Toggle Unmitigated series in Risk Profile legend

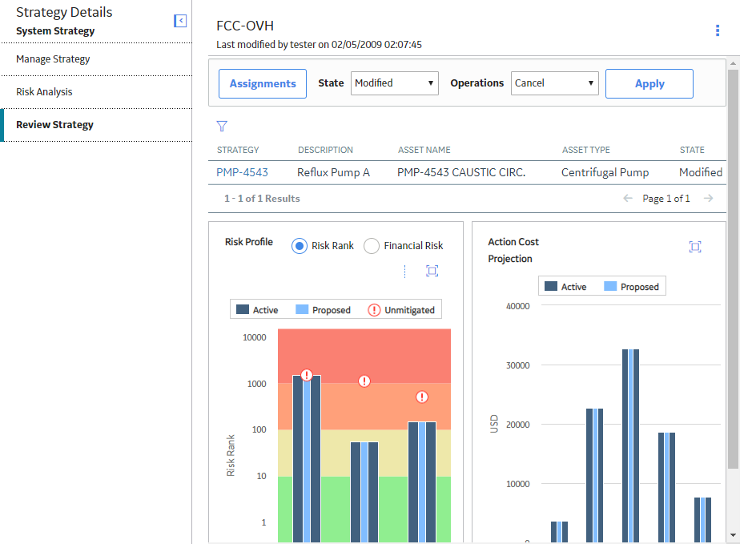click(x=401, y=310)
